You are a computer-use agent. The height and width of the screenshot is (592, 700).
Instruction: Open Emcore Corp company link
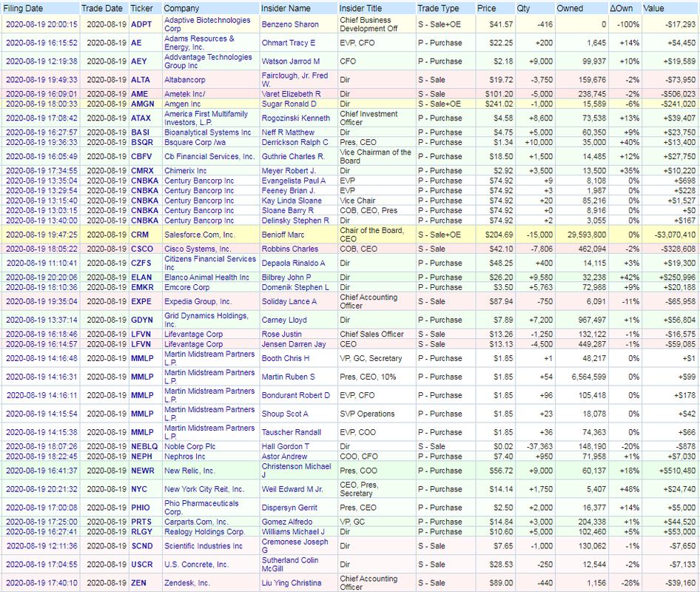[x=186, y=287]
